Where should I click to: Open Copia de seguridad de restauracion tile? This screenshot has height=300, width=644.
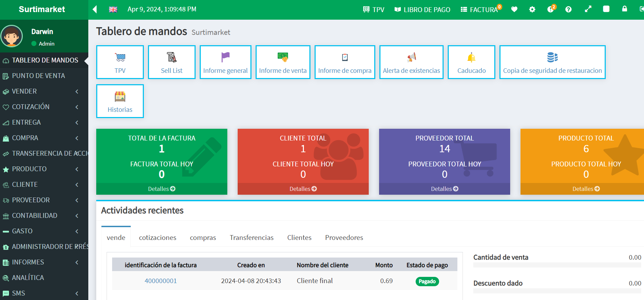[552, 62]
